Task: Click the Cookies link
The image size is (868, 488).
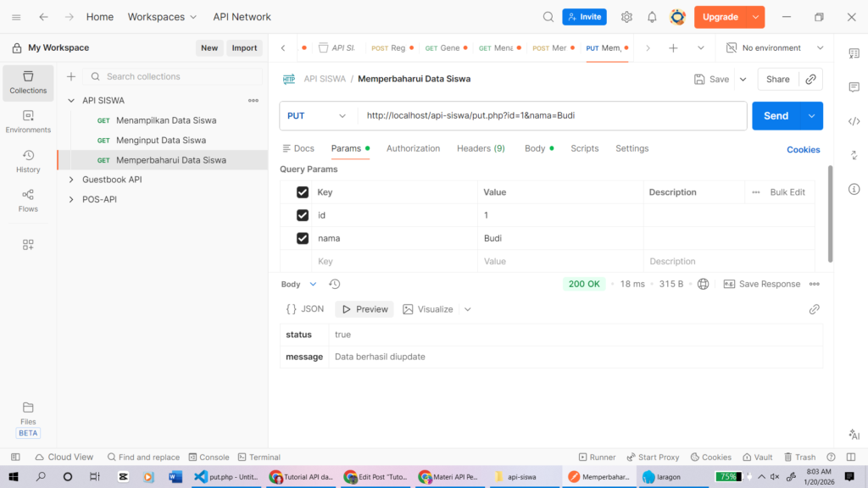Action: 803,150
